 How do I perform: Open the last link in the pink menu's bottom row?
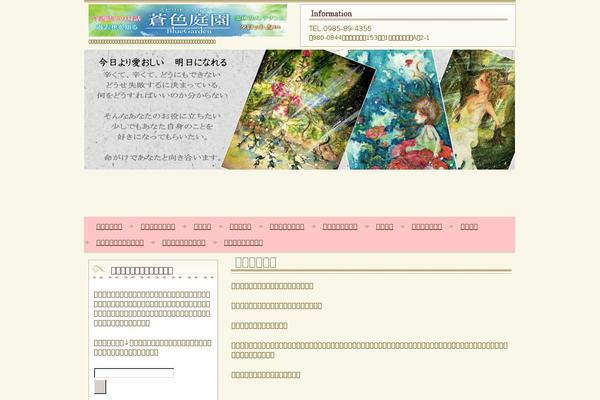243,243
